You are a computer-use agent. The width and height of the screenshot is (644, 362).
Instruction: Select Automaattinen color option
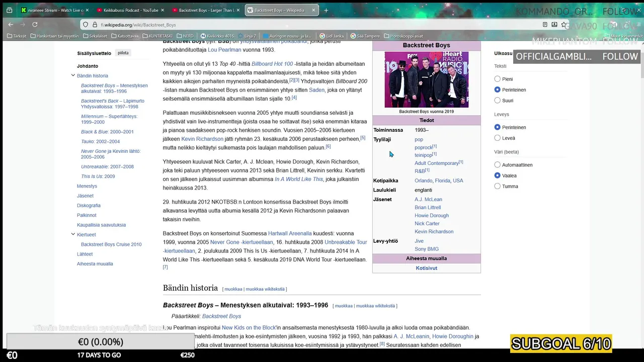497,165
